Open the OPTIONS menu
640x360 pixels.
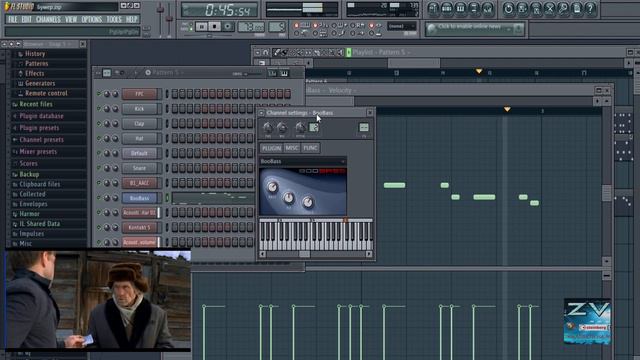(x=91, y=19)
